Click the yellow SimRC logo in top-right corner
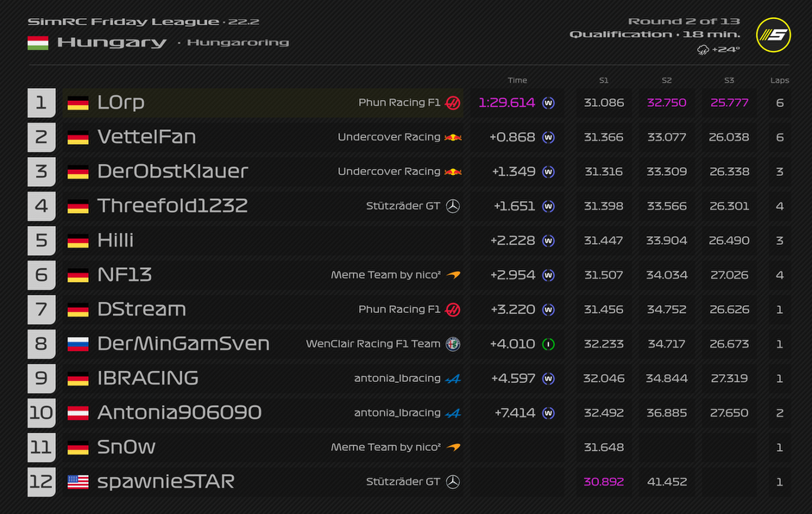This screenshot has width=812, height=514. click(772, 34)
